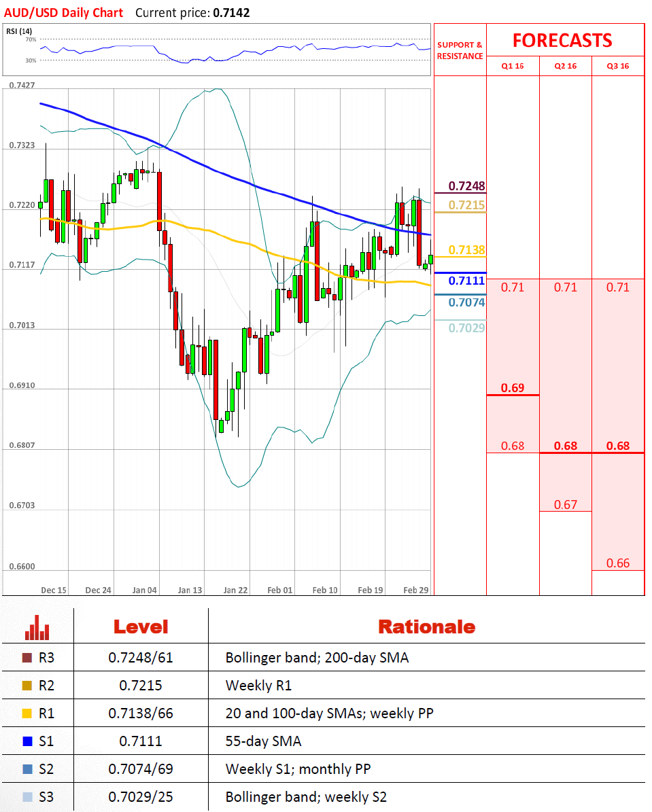Select the Q3 16 forecast column header
The image size is (652, 812).
(618, 67)
